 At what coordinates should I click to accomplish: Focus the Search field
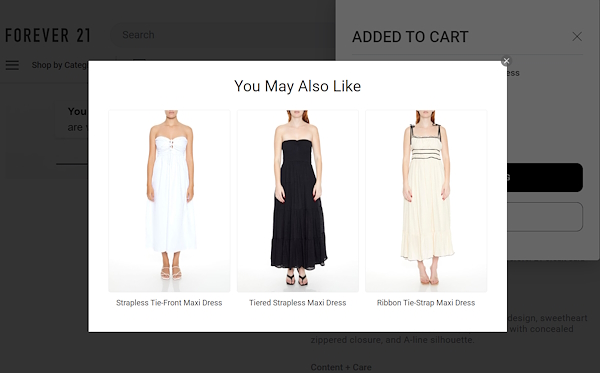click(x=222, y=35)
